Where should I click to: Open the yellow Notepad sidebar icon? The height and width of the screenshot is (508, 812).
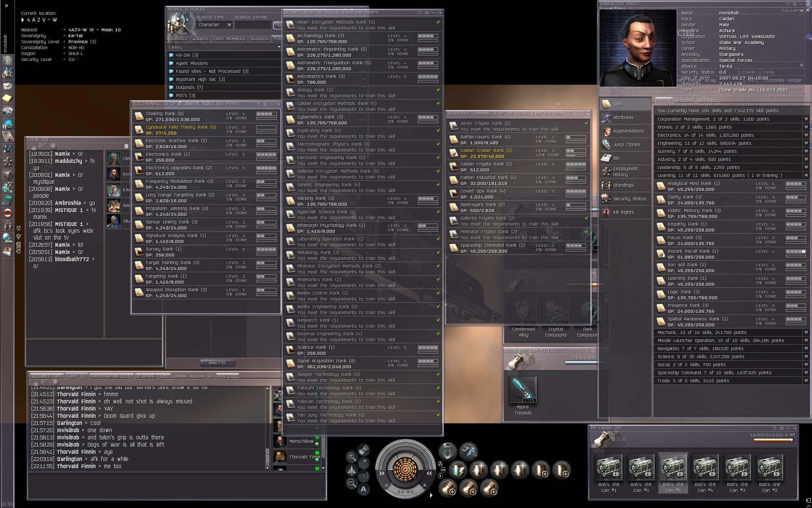[x=7, y=98]
